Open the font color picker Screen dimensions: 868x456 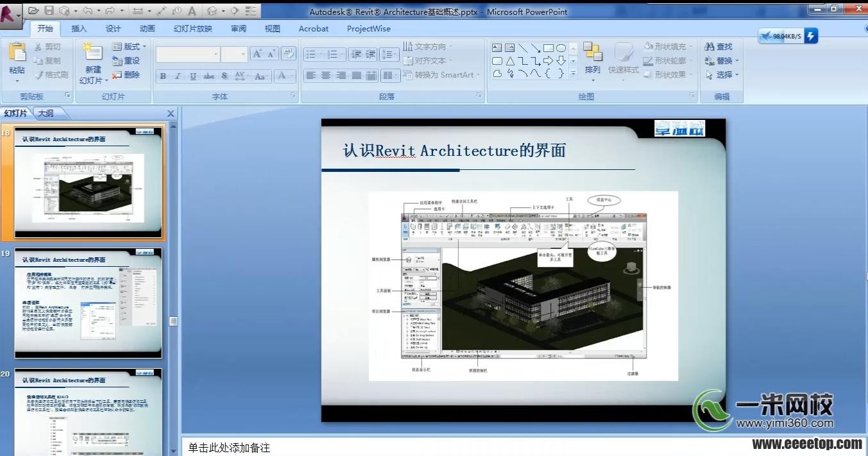pyautogui.click(x=284, y=76)
